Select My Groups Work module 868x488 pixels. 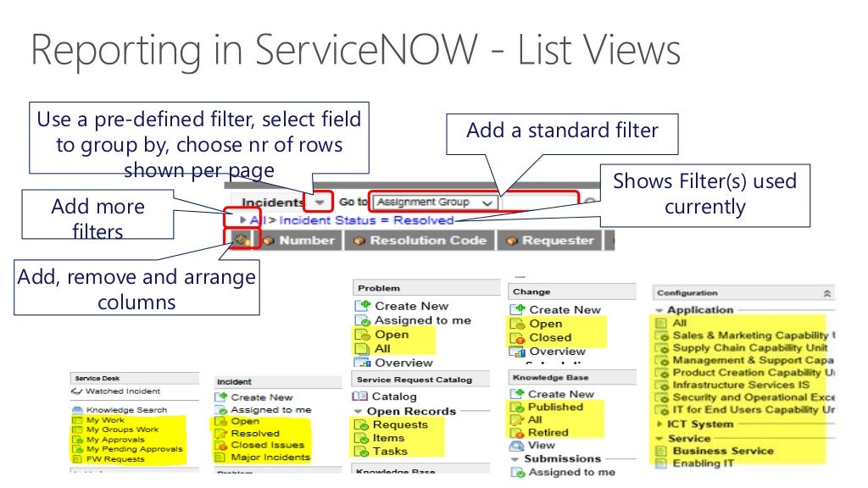pyautogui.click(x=122, y=430)
